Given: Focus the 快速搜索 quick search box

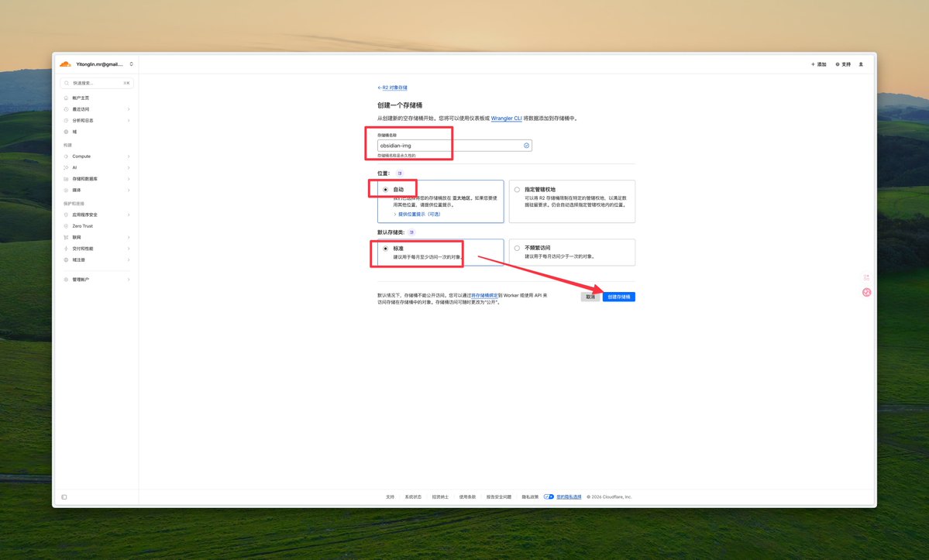Looking at the screenshot, I should [97, 83].
